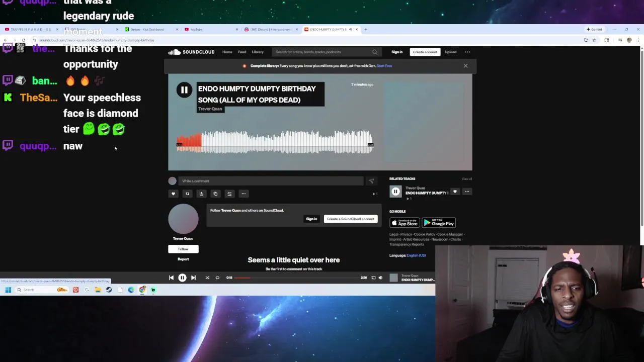Image resolution: width=644 pixels, height=362 pixels.
Task: Open the Start Free link in banner
Action: (x=384, y=66)
